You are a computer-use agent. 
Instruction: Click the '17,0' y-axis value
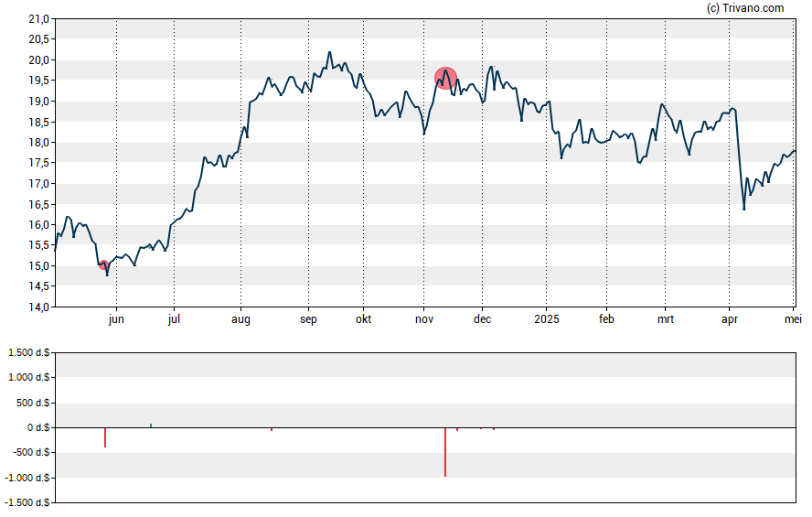pyautogui.click(x=38, y=184)
